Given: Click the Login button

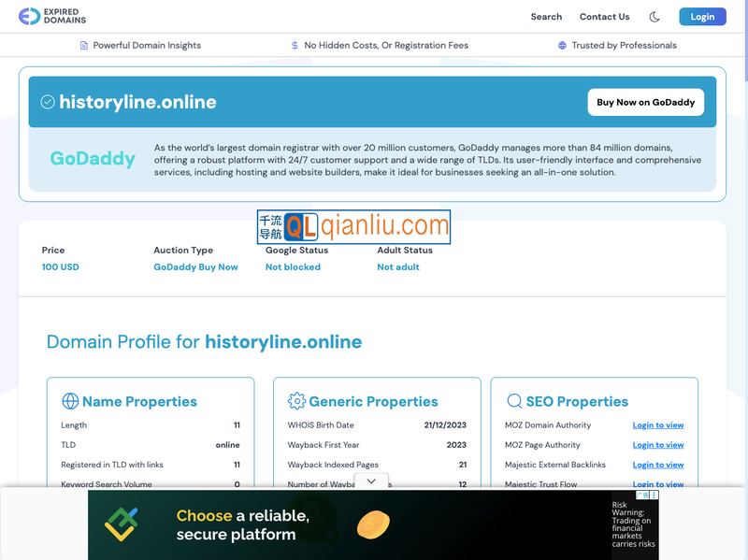Looking at the screenshot, I should (702, 17).
